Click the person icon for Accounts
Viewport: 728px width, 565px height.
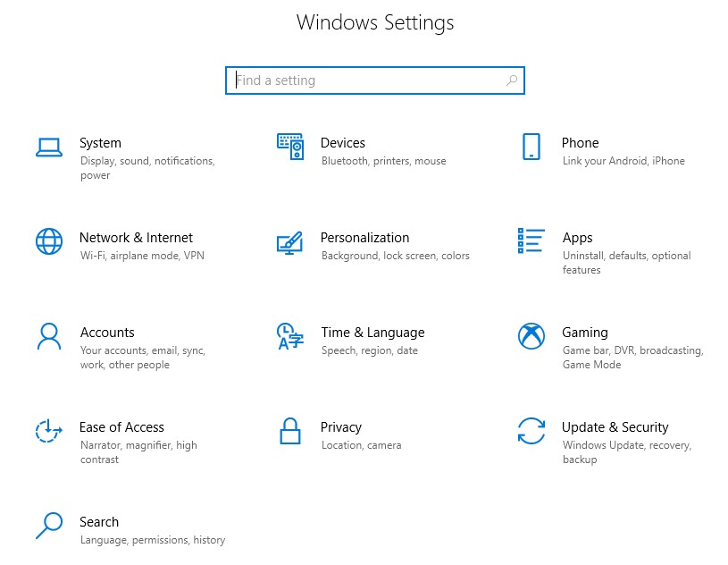(48, 336)
